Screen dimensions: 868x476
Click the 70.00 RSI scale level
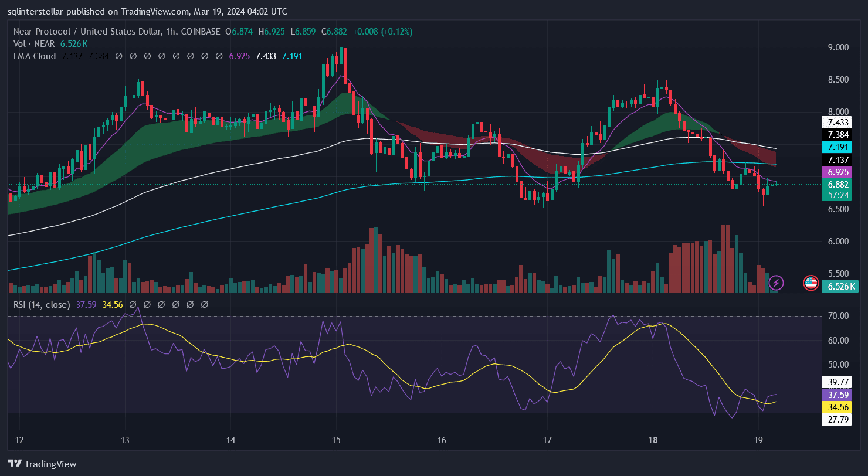click(836, 316)
